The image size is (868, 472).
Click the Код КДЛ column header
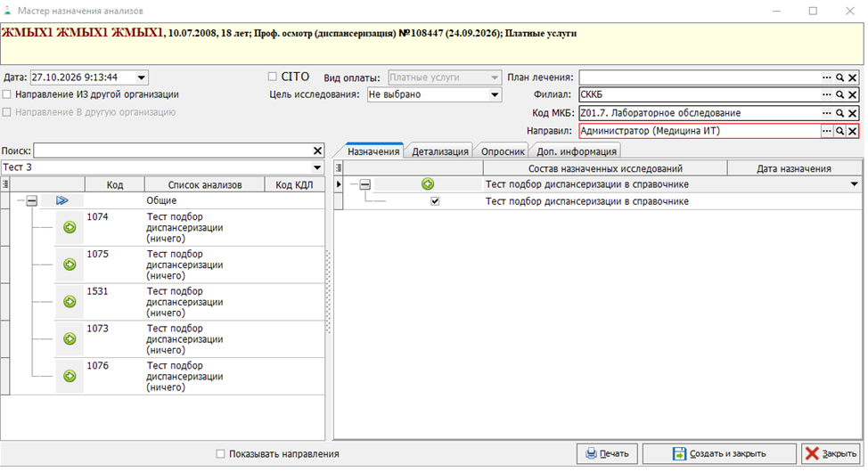(x=294, y=185)
